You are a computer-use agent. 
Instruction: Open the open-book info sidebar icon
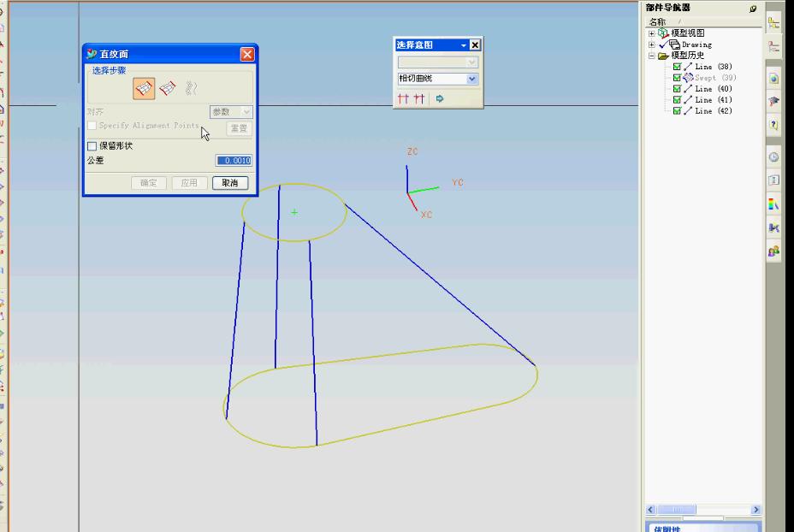coord(773,180)
